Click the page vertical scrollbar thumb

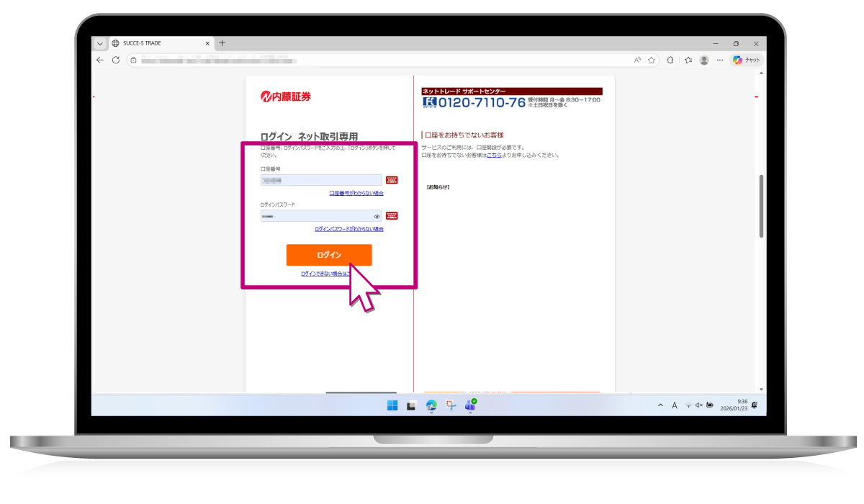tap(761, 205)
